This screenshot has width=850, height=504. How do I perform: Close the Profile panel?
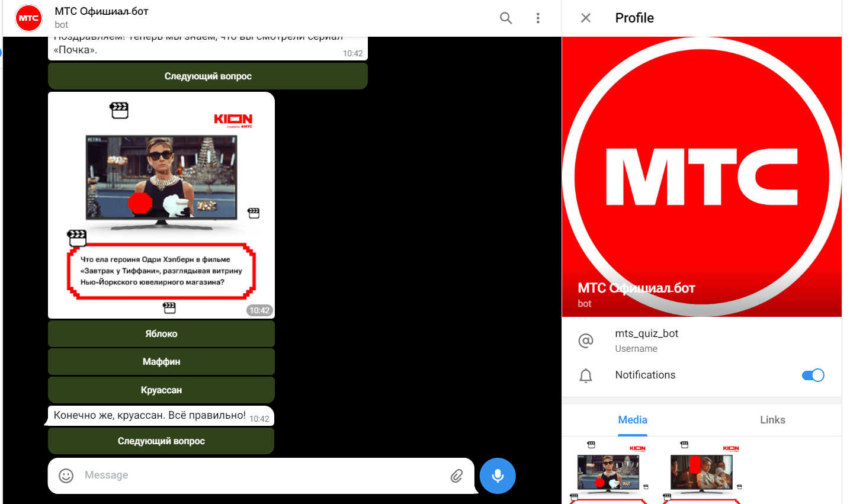click(586, 18)
